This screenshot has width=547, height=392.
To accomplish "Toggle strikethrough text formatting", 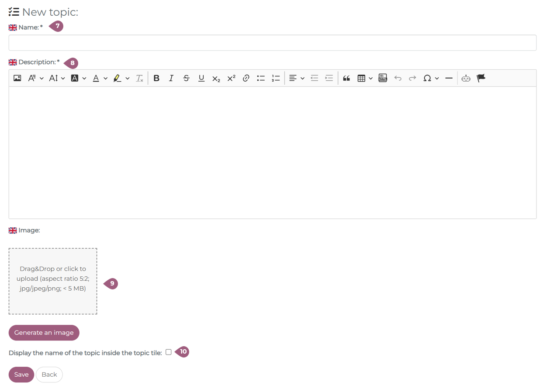I will tap(186, 78).
